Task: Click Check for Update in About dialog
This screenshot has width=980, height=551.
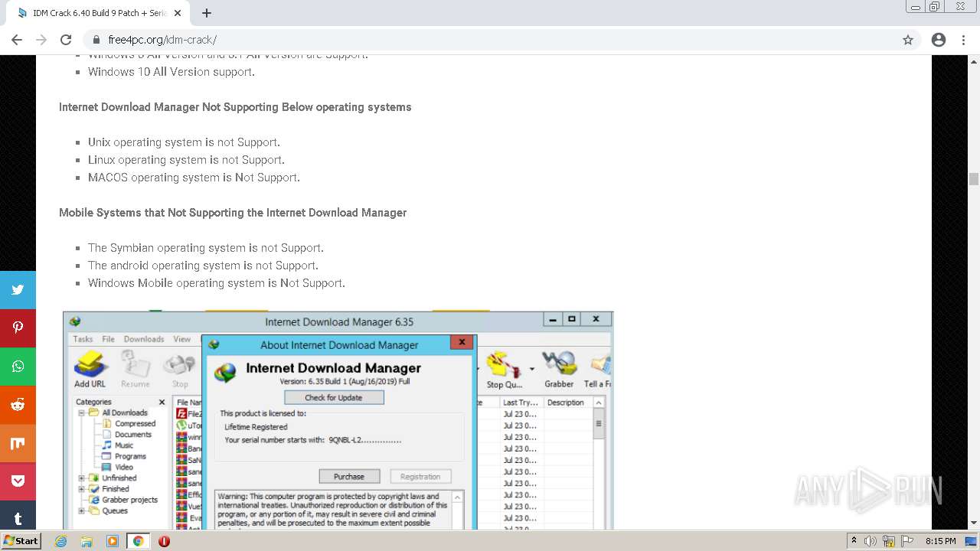Action: coord(334,398)
